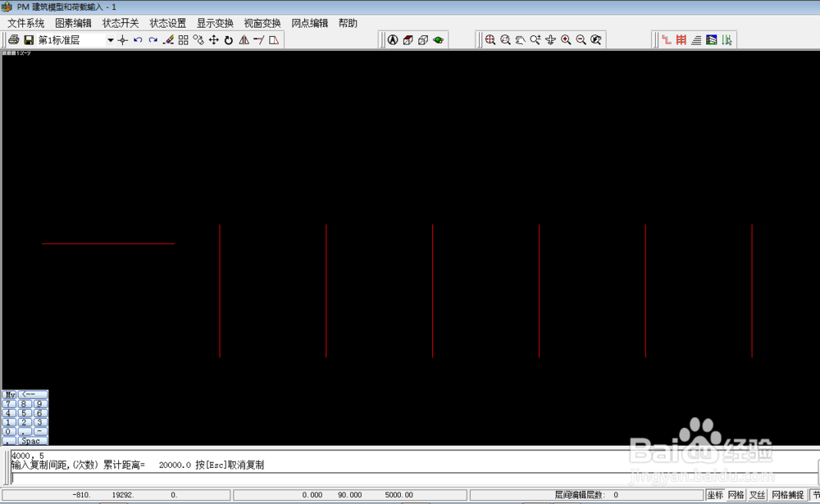Viewport: 820px width, 504px height.
Task: Open the 状态开关 menu
Action: coord(121,23)
